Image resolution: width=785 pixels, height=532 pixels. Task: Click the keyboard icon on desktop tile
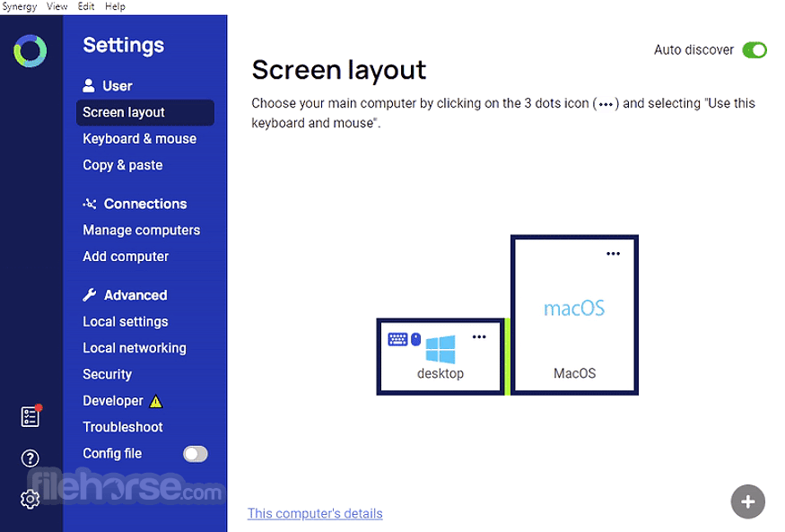(x=397, y=339)
